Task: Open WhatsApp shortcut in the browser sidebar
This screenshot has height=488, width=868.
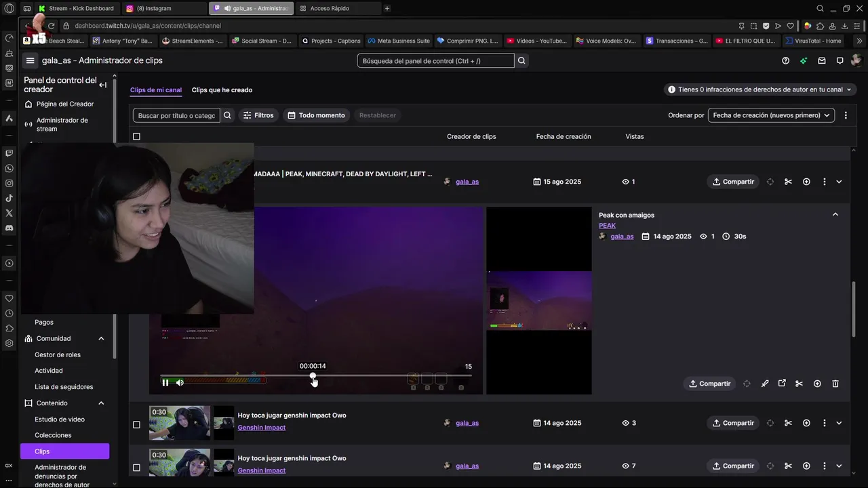Action: click(x=9, y=168)
